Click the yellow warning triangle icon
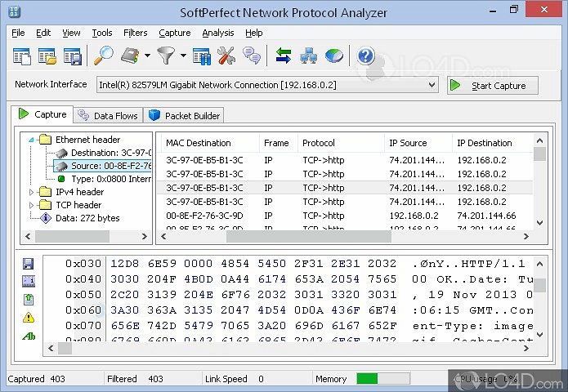This screenshot has width=568, height=392. pos(29,318)
